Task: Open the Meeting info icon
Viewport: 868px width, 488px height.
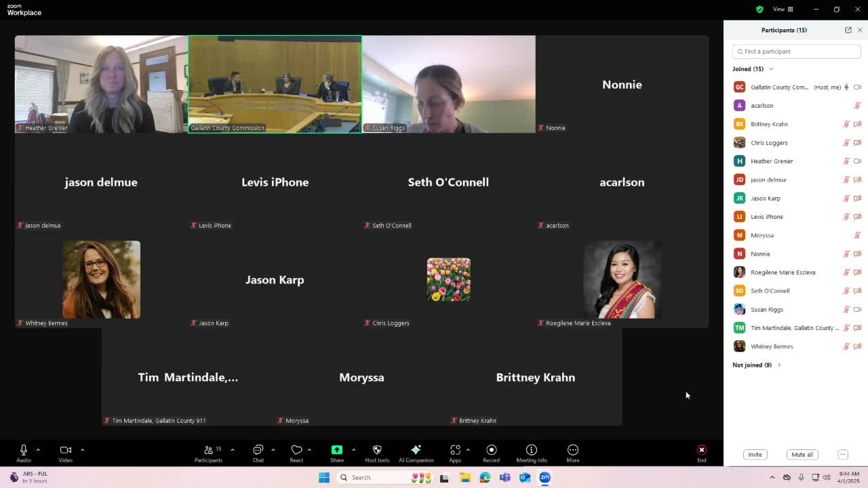Action: [x=532, y=450]
